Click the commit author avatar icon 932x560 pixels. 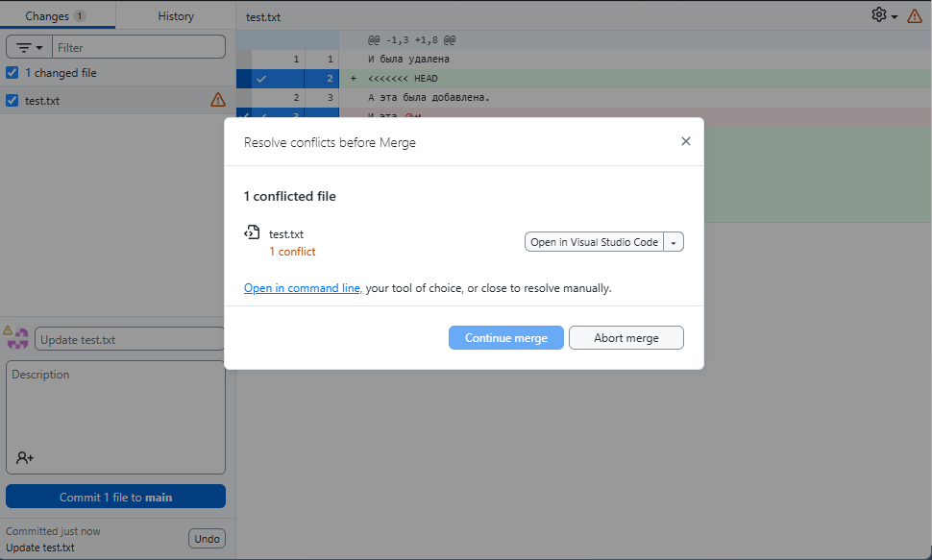coord(17,338)
